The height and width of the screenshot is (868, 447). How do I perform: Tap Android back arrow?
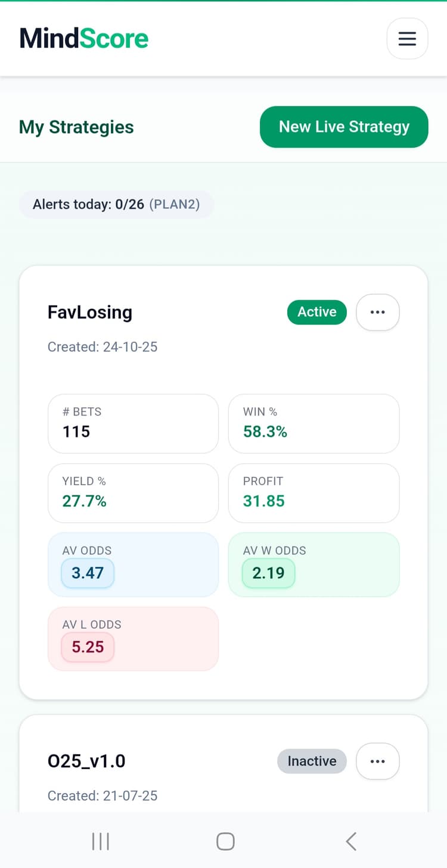click(x=351, y=841)
